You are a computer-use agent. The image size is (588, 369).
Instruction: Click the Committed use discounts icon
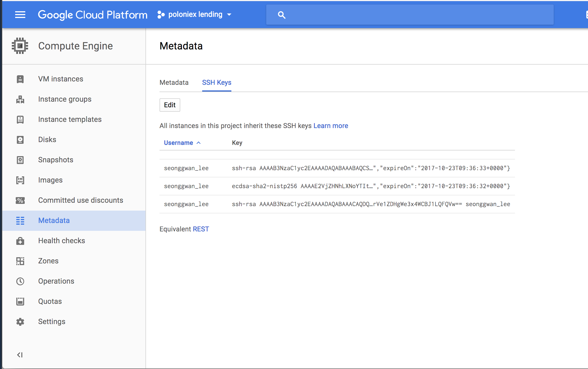tap(20, 200)
